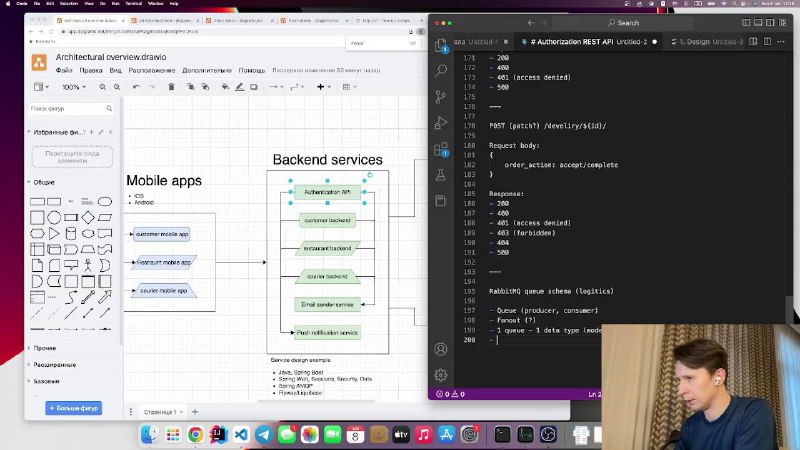This screenshot has height=450, width=800.
Task: Undo last change in draw.io toolbar
Action: pyautogui.click(x=136, y=87)
